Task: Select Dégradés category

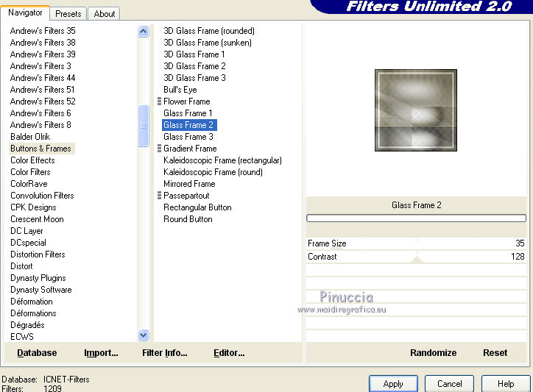Action: pos(27,325)
